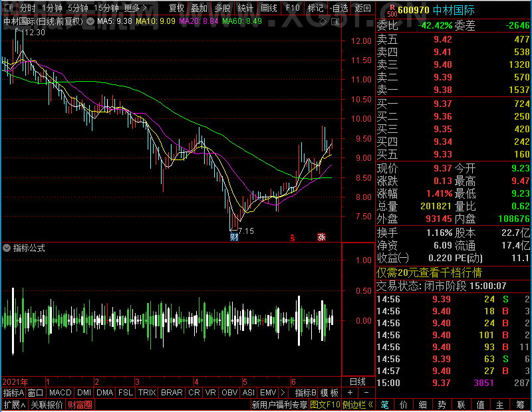Select the 5分钟 timeframe
This screenshot has height=412, width=532.
78,8
